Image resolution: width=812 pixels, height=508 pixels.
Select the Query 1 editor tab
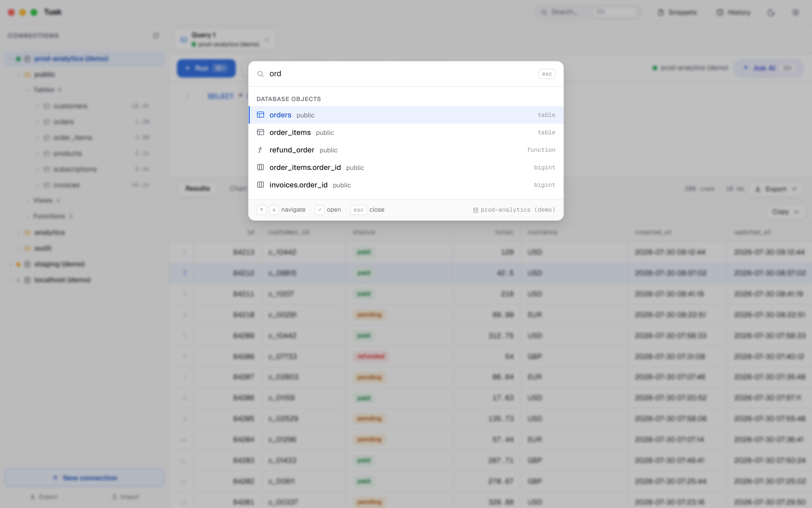[x=226, y=40]
